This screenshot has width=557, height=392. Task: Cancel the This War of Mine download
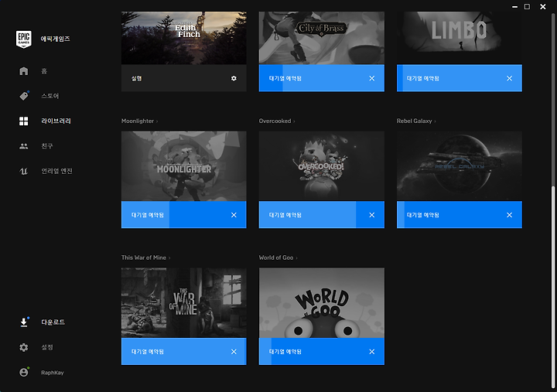[x=234, y=352]
